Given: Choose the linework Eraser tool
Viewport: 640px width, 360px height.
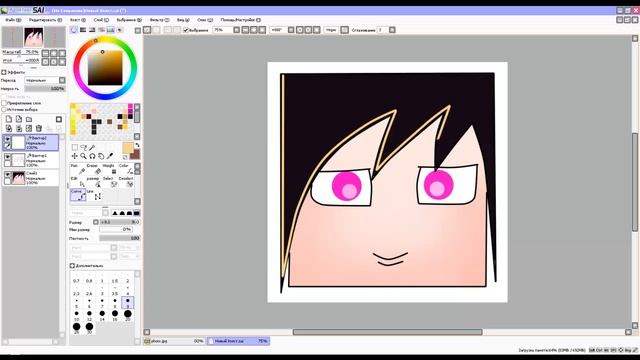Looking at the screenshot, I should (93, 169).
